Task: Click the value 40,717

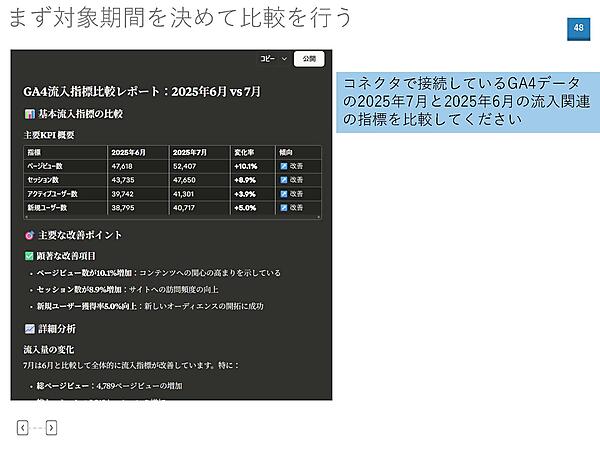Action: (x=184, y=208)
